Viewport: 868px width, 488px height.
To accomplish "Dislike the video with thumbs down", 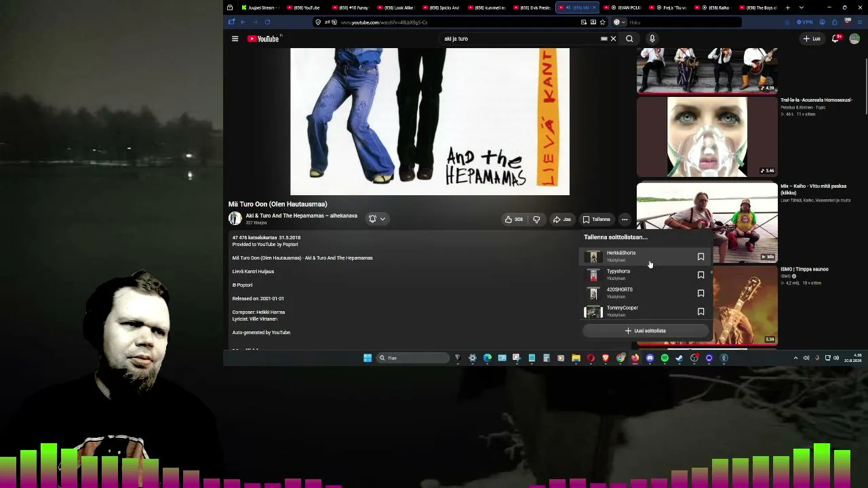I will click(x=536, y=219).
